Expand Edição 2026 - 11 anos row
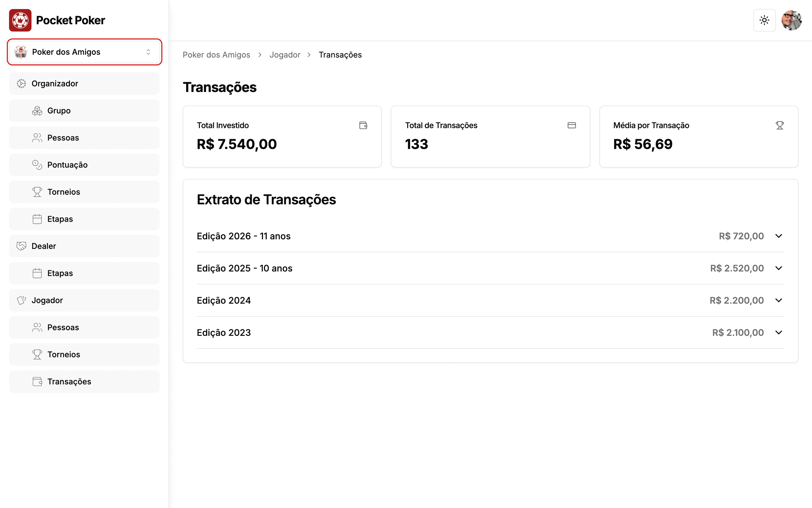Viewport: 812px width, 508px height. pyautogui.click(x=490, y=236)
